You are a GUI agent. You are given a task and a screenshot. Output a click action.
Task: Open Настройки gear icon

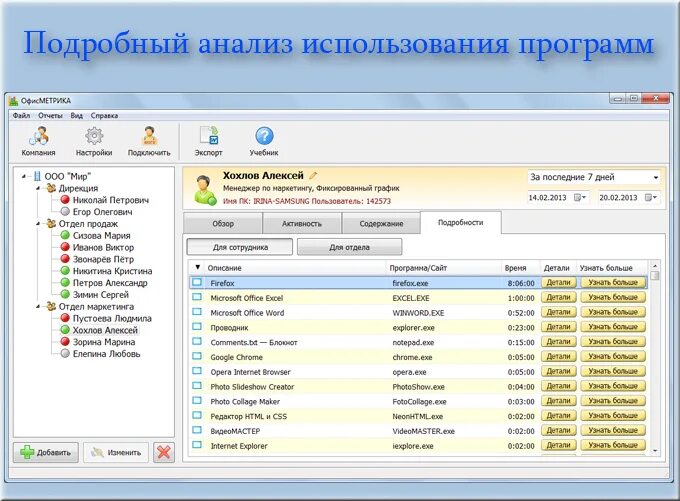click(x=94, y=136)
